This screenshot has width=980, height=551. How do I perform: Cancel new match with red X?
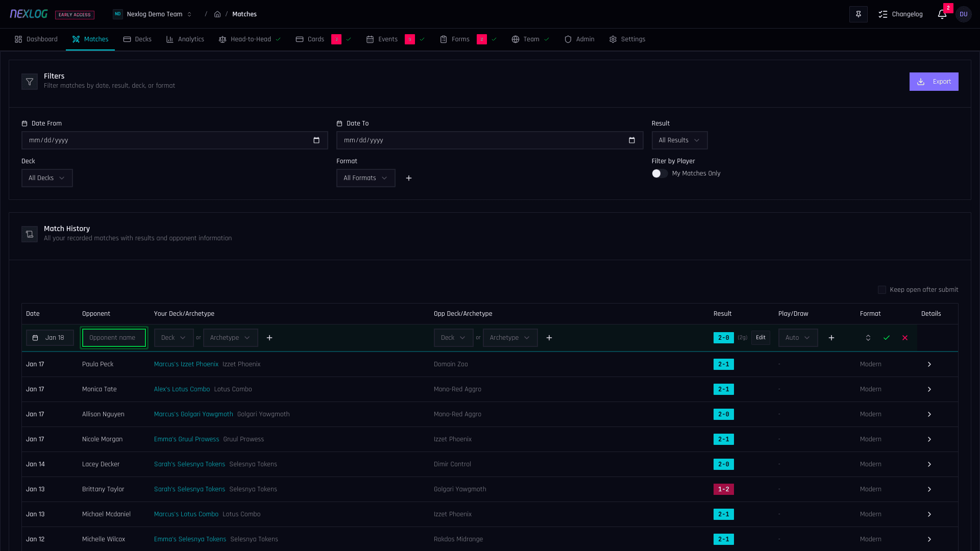[905, 338]
